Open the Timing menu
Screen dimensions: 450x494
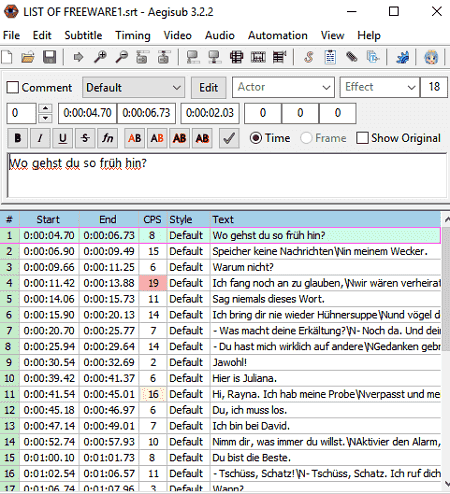[133, 35]
